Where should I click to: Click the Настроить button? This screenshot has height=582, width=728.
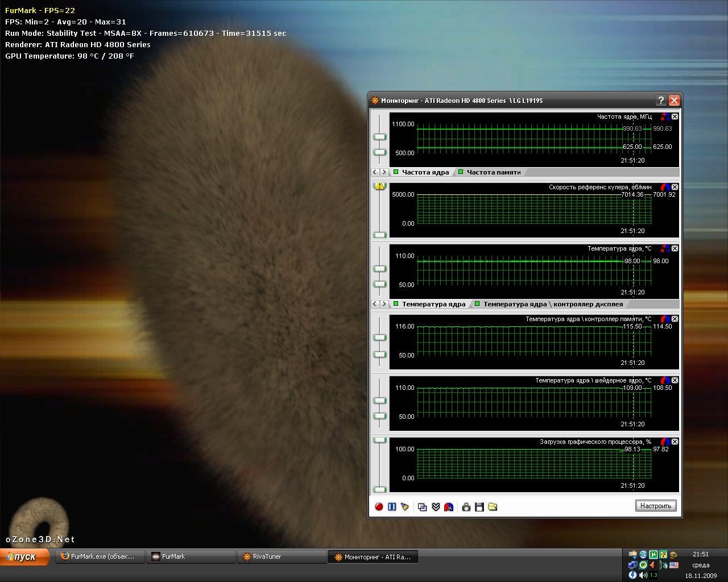pos(655,506)
